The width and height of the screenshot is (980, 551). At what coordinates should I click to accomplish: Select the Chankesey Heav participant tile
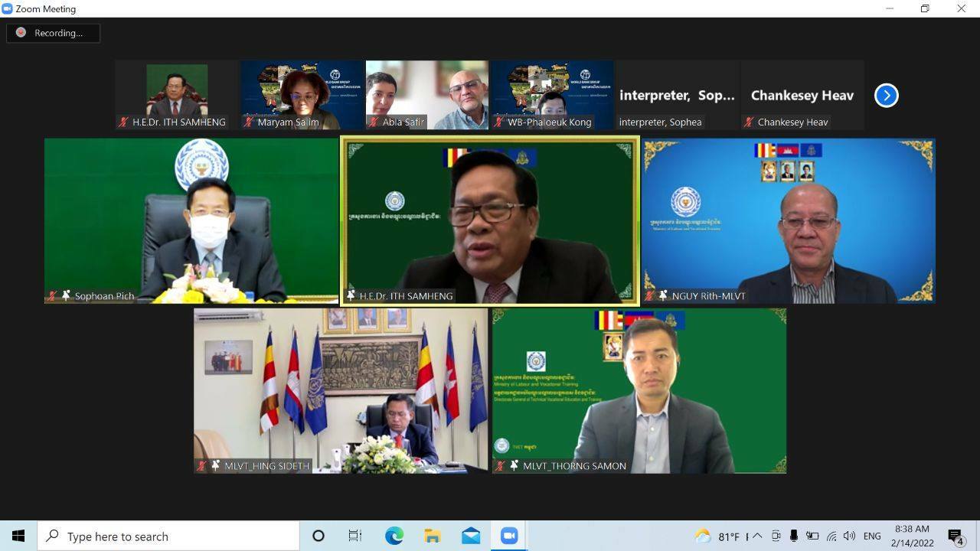(x=802, y=95)
